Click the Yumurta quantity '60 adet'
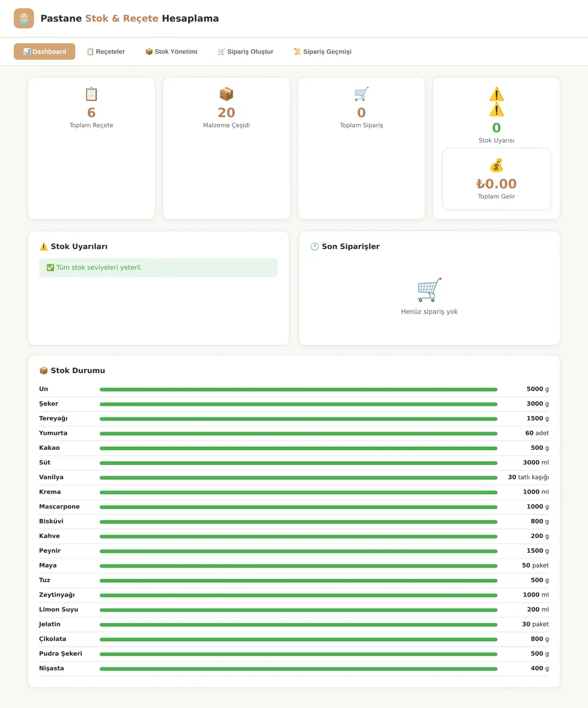The height and width of the screenshot is (708, 588). click(537, 433)
